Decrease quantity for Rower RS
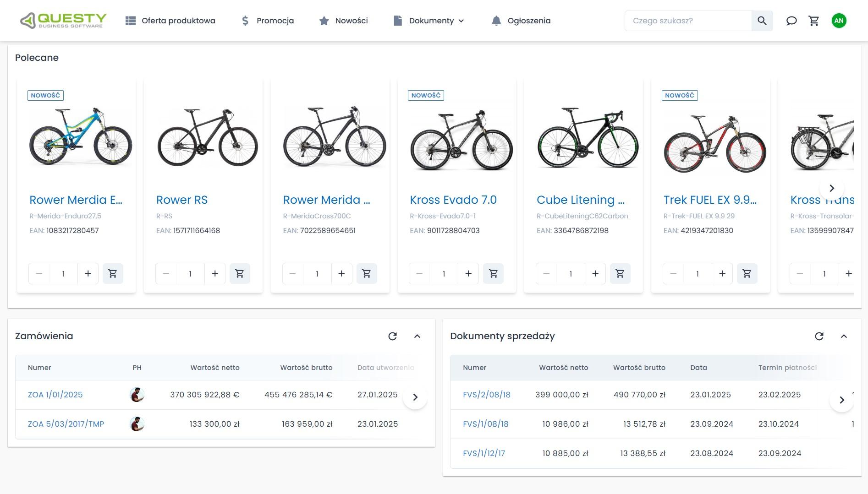Viewport: 868px width, 494px height. point(166,274)
